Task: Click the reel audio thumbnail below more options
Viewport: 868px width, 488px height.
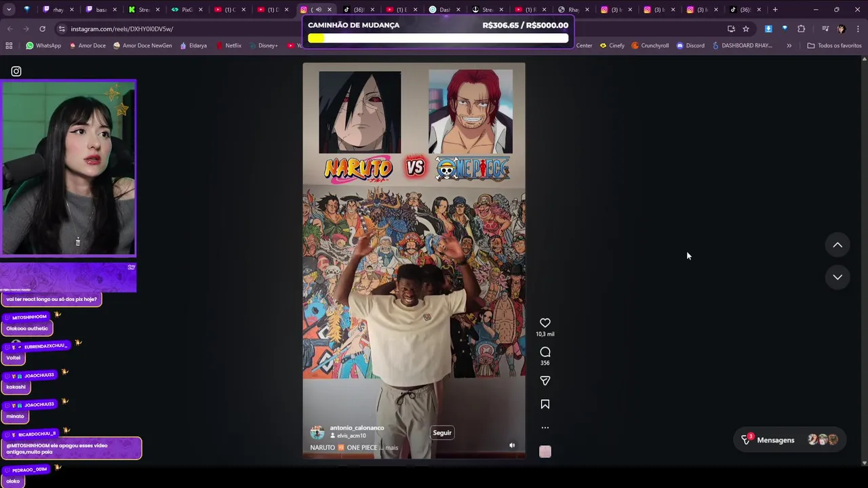Action: (545, 451)
